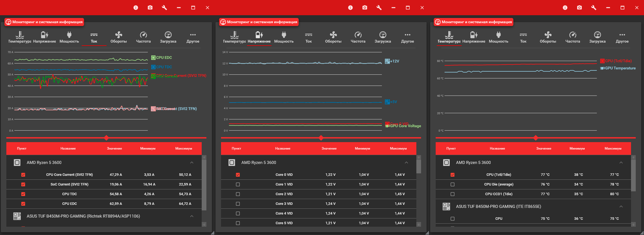Open the Load (Загрузка) icon in the right window
Screen dimensions: 644x235
[x=597, y=35]
